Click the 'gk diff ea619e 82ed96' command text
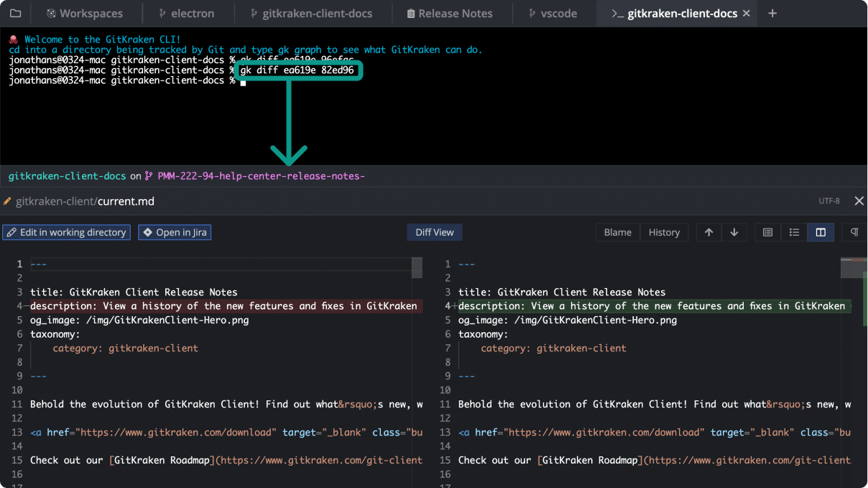Viewport: 868px width, 488px height. coord(297,70)
